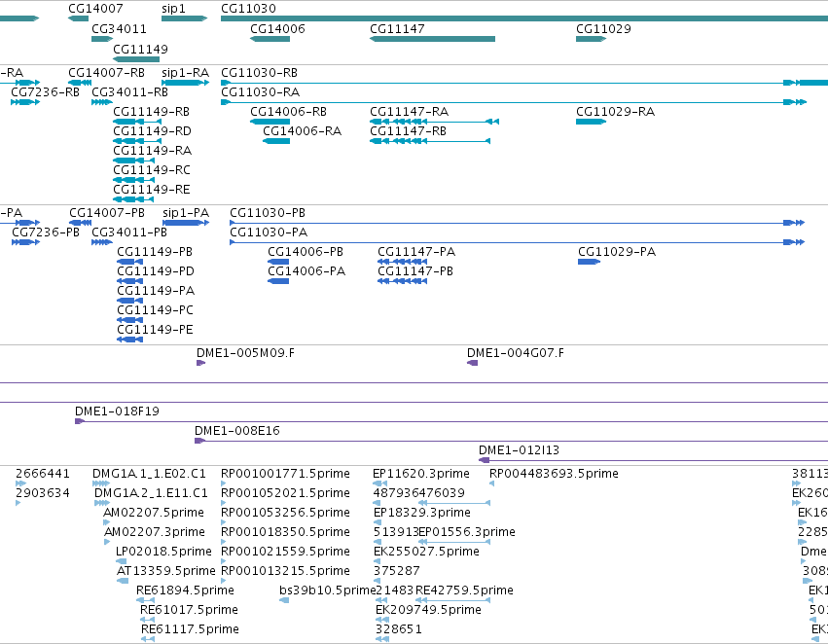The image size is (828, 644).
Task: Click EST RE61894.5prime
Action: 145,600
